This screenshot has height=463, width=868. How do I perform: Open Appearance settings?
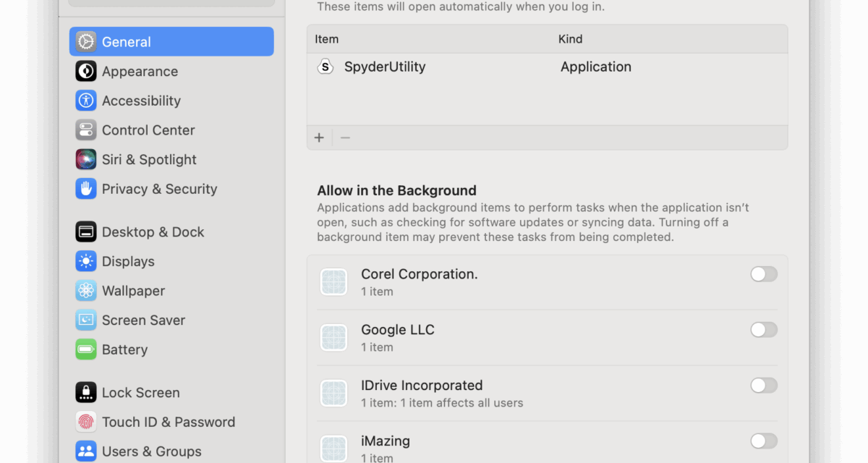(x=171, y=71)
